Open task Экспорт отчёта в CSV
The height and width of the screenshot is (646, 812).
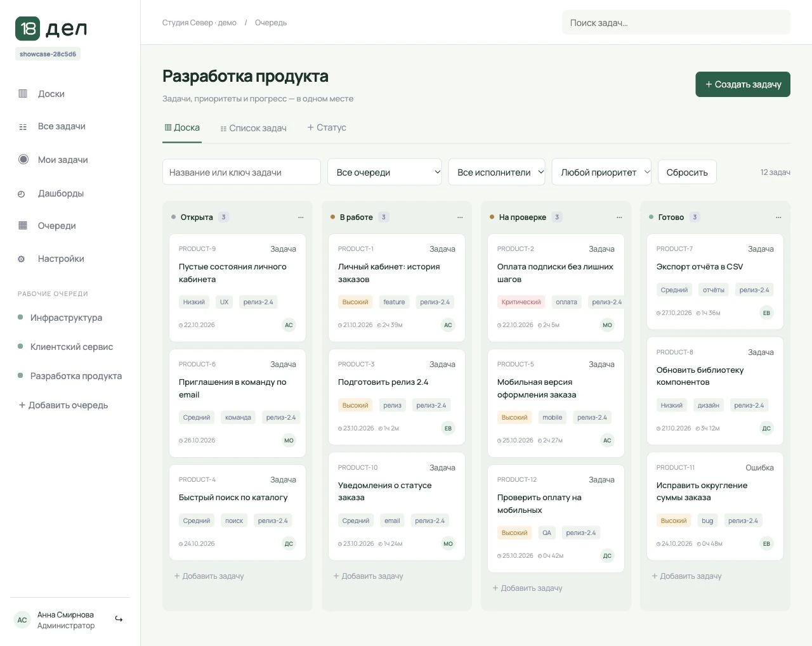pyautogui.click(x=699, y=267)
